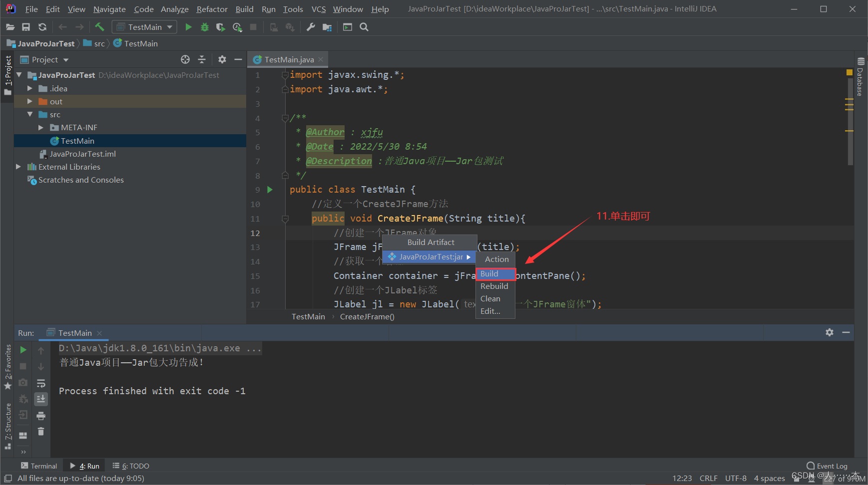Open the Event Log

point(827,466)
